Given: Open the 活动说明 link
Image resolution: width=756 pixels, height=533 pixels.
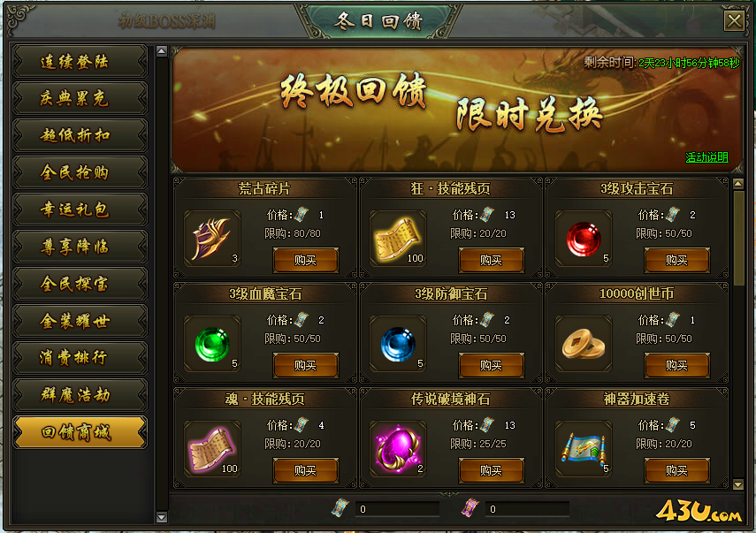Looking at the screenshot, I should coord(706,157).
